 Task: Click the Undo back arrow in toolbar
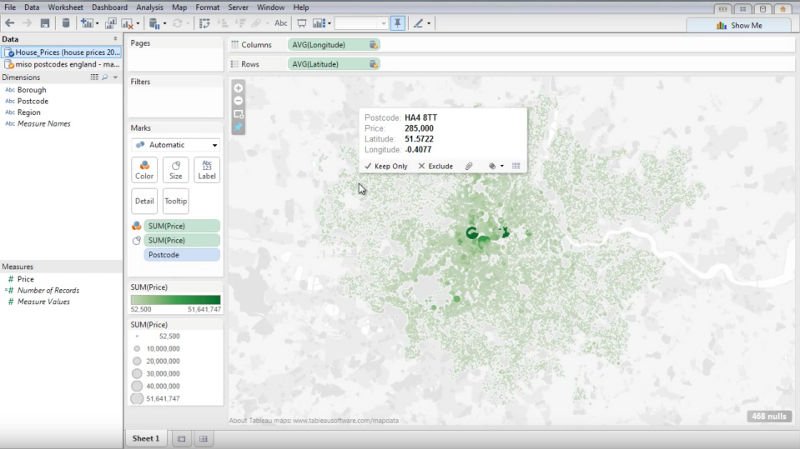(10, 23)
